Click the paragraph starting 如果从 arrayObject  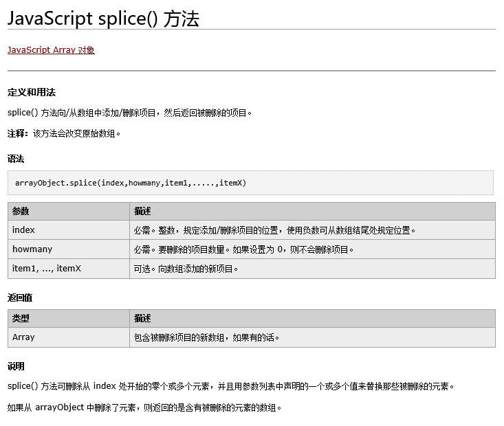point(144,407)
